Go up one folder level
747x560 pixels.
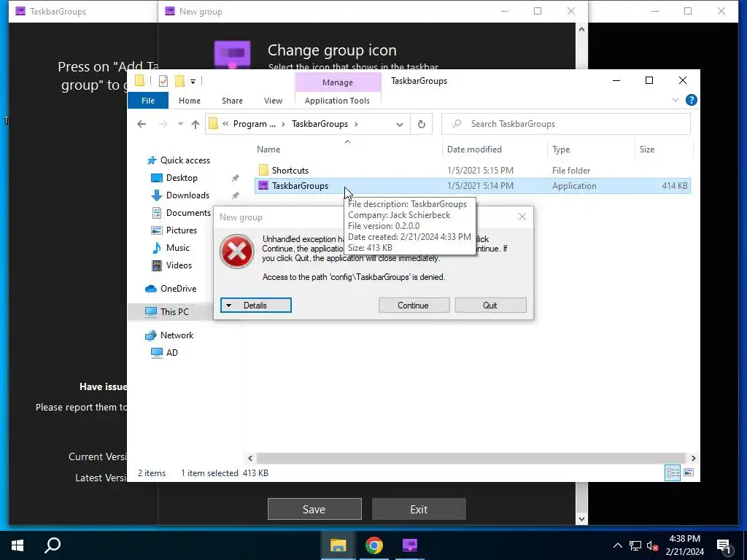(x=196, y=124)
